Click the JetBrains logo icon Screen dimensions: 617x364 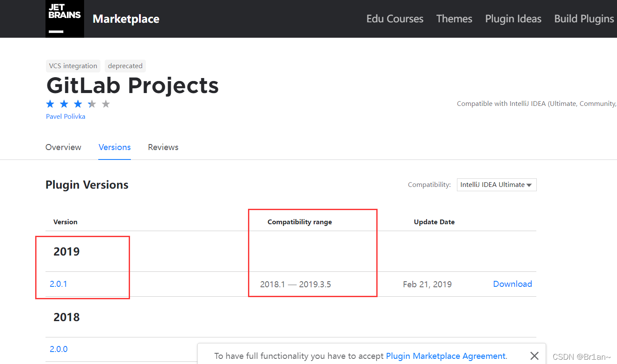[x=64, y=18]
